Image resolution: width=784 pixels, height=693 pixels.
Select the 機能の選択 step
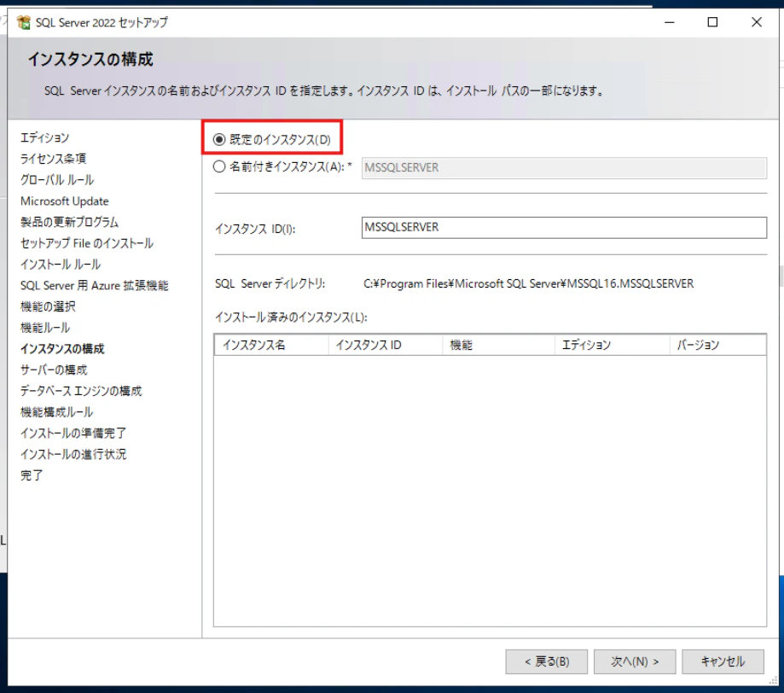pos(48,306)
